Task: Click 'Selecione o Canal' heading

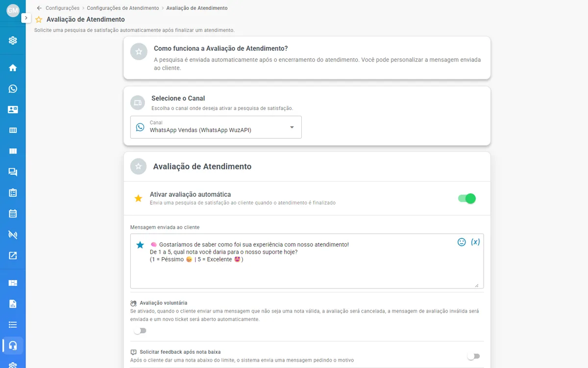Action: (x=178, y=98)
